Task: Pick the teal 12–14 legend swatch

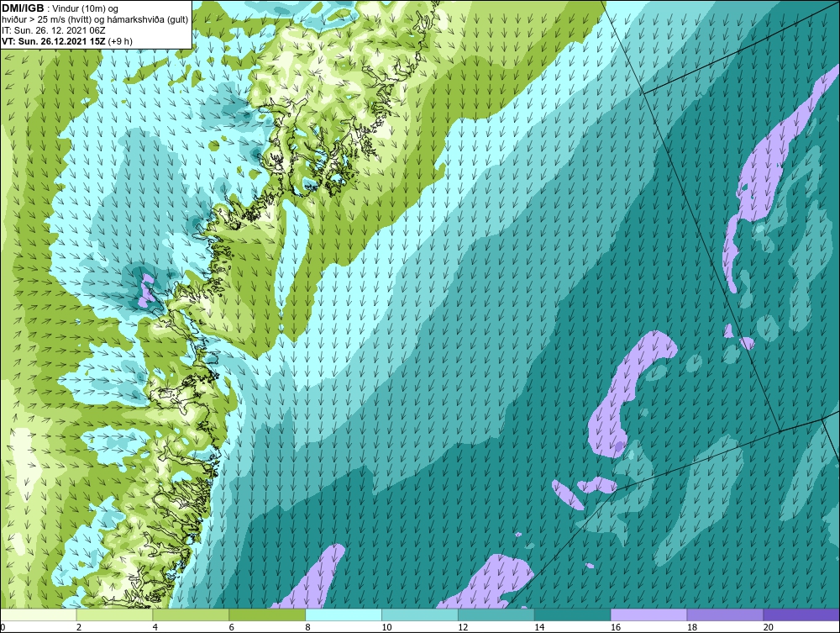Action: [496, 615]
